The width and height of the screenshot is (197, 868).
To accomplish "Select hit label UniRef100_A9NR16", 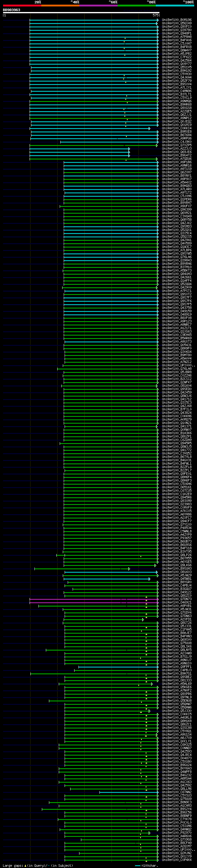I will click(x=177, y=165).
